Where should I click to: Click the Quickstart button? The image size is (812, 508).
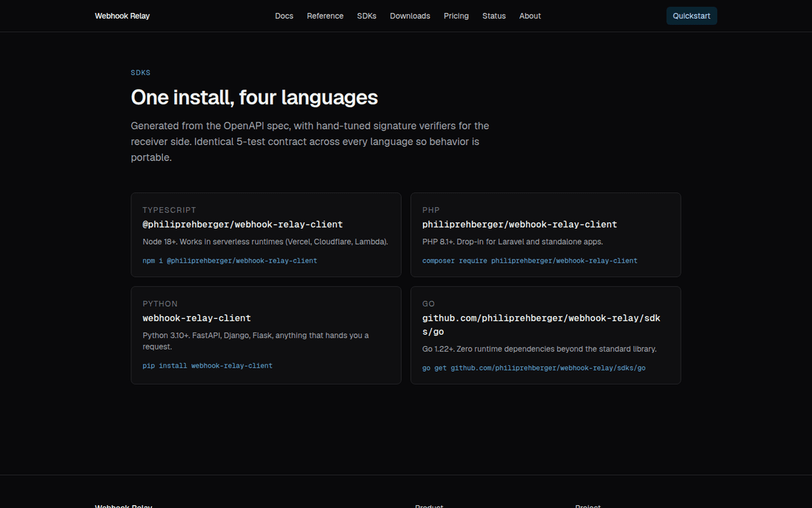[692, 16]
